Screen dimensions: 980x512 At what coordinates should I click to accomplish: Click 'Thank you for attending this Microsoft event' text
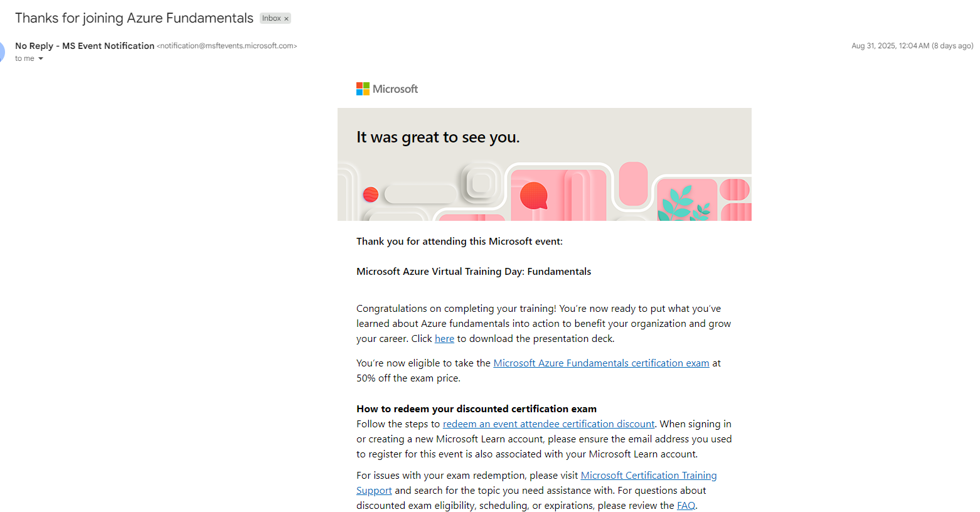coord(459,242)
